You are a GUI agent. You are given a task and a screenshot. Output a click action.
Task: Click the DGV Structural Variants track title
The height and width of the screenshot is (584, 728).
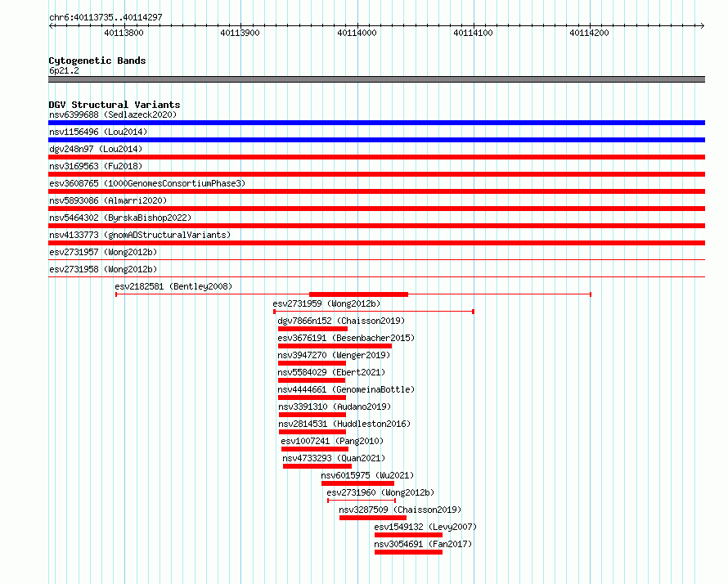pyautogui.click(x=115, y=105)
